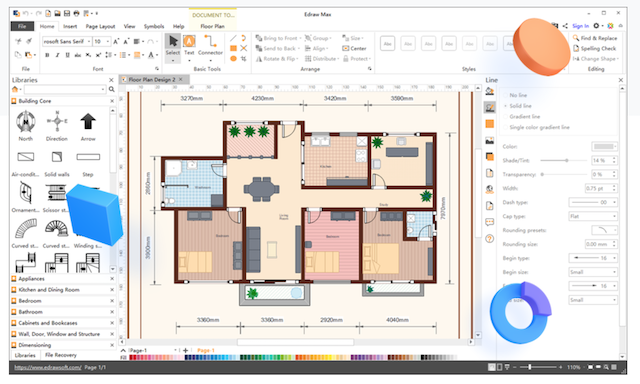Click the Sign In link
Screen dimensions: 640x384
click(580, 26)
